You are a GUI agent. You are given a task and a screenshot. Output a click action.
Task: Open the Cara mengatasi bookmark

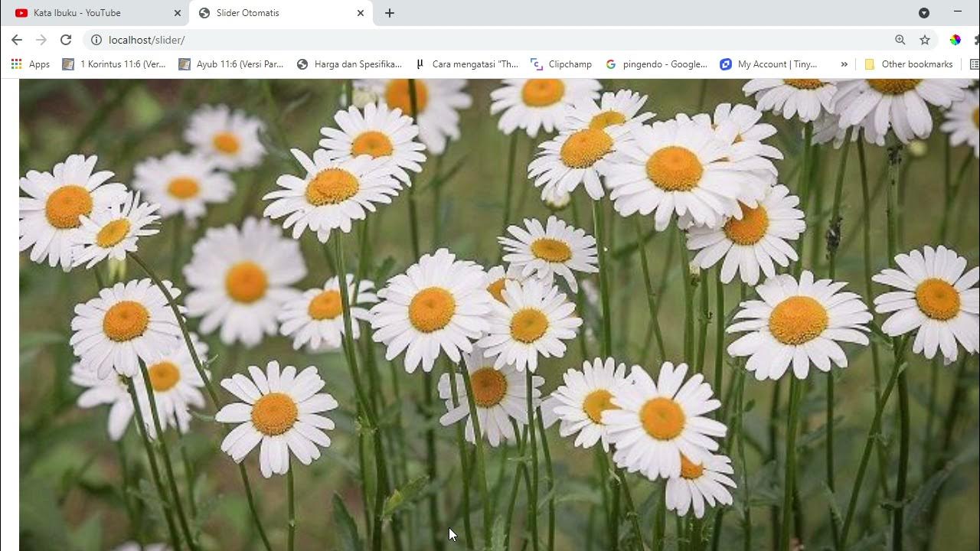coord(467,64)
